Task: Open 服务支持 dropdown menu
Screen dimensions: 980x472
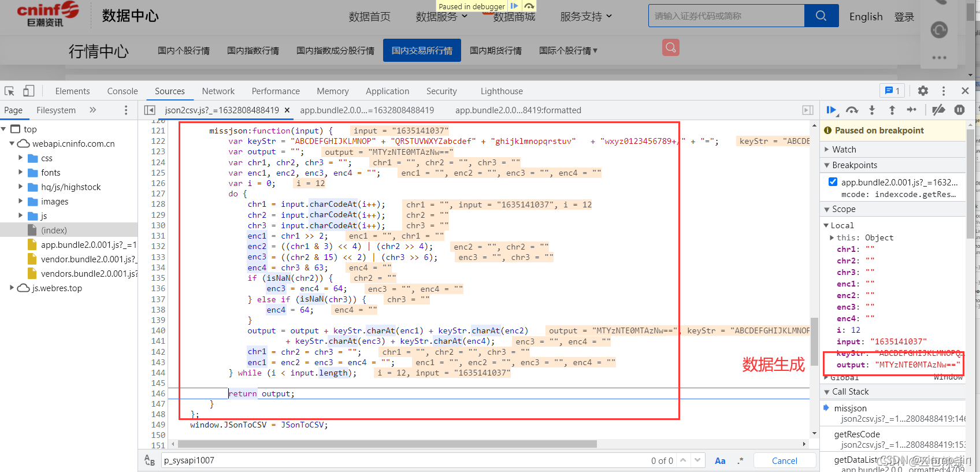Action: click(586, 17)
